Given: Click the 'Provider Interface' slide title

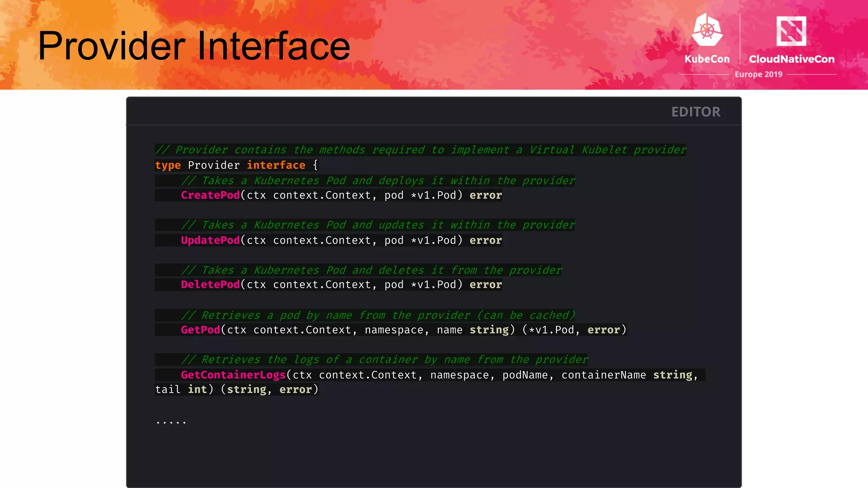Looking at the screenshot, I should click(194, 46).
